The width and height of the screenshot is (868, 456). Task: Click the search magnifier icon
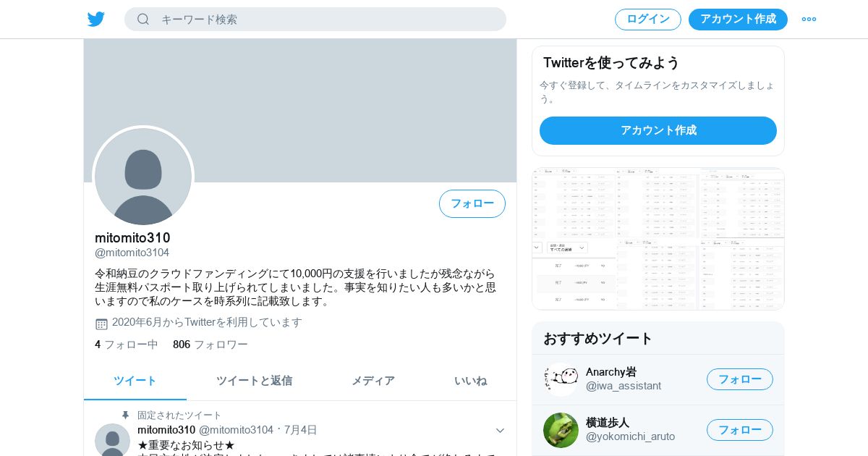[x=143, y=19]
